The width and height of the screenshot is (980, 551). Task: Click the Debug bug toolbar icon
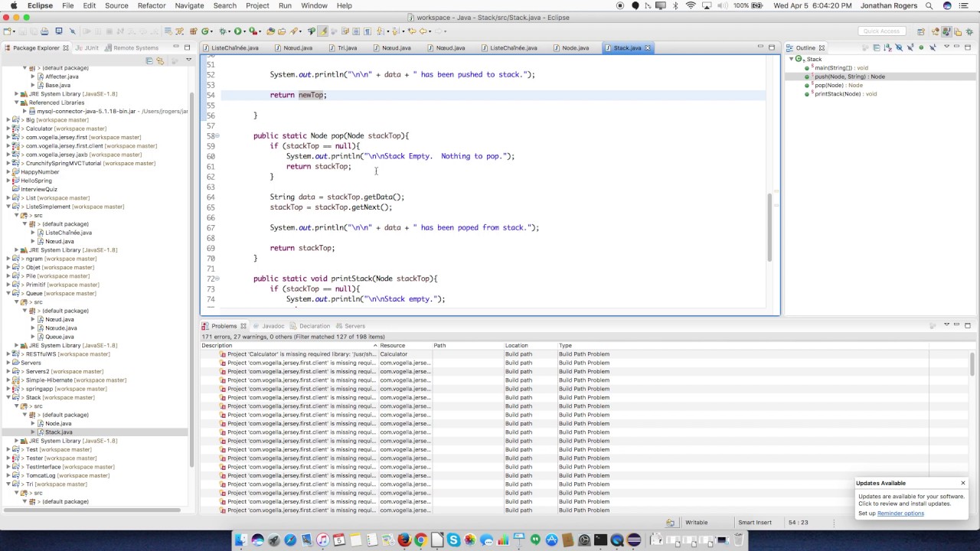[x=223, y=31]
